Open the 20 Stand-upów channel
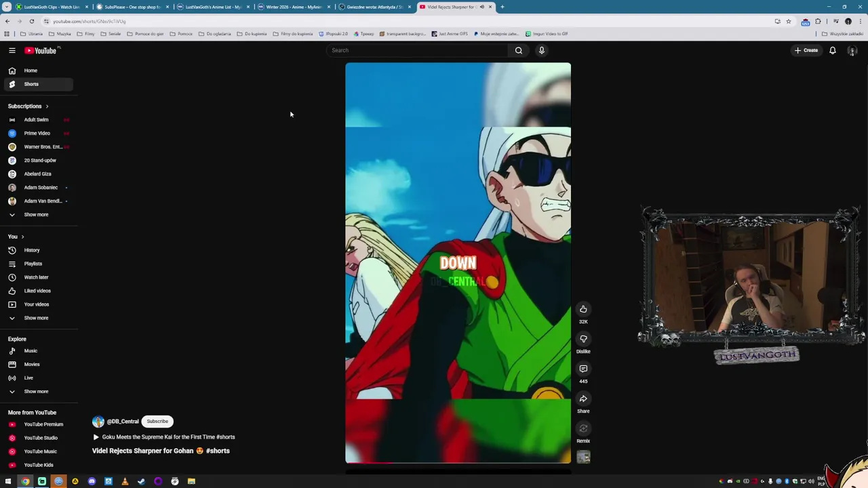This screenshot has height=488, width=868. 39,161
